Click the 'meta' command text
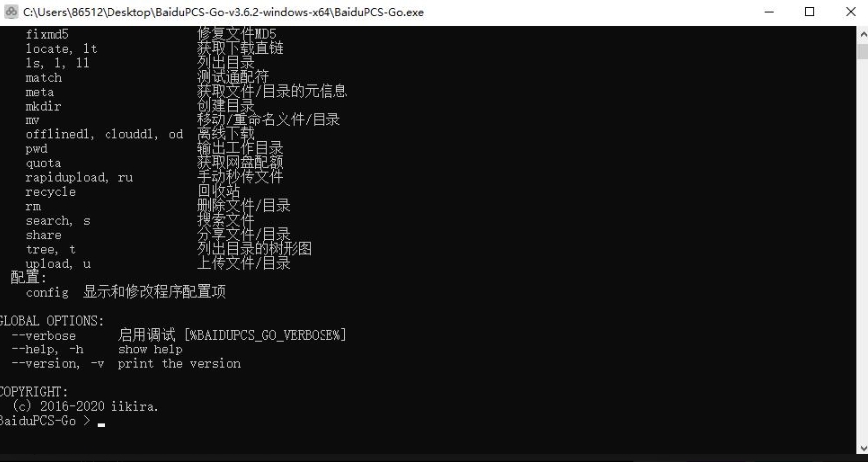 [x=40, y=92]
